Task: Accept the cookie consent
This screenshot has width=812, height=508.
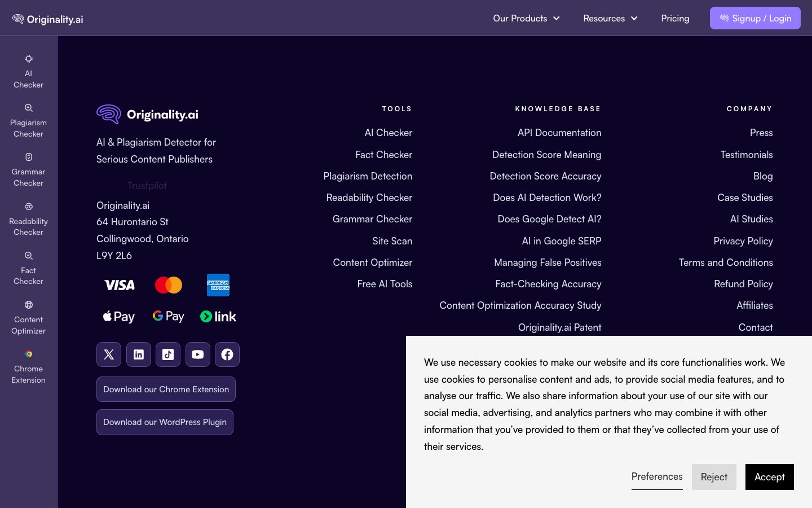Action: coord(769,477)
